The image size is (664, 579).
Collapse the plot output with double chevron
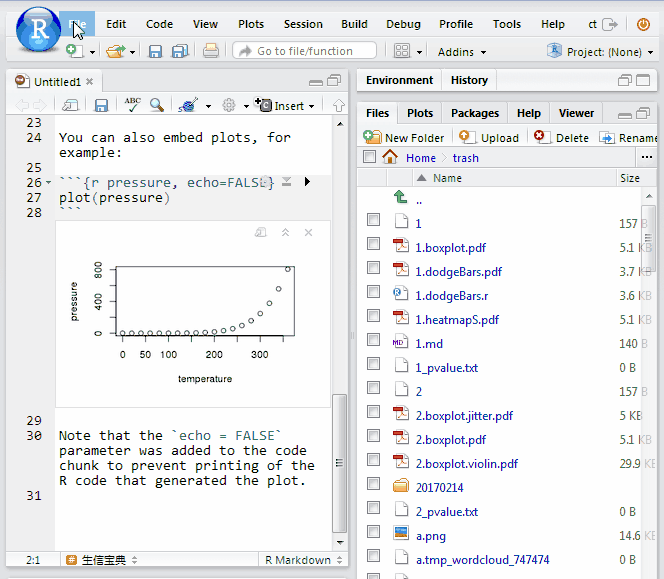(x=285, y=232)
